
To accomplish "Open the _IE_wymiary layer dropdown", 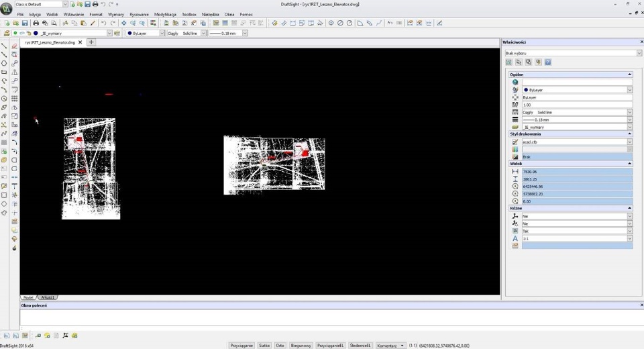I will [x=109, y=34].
